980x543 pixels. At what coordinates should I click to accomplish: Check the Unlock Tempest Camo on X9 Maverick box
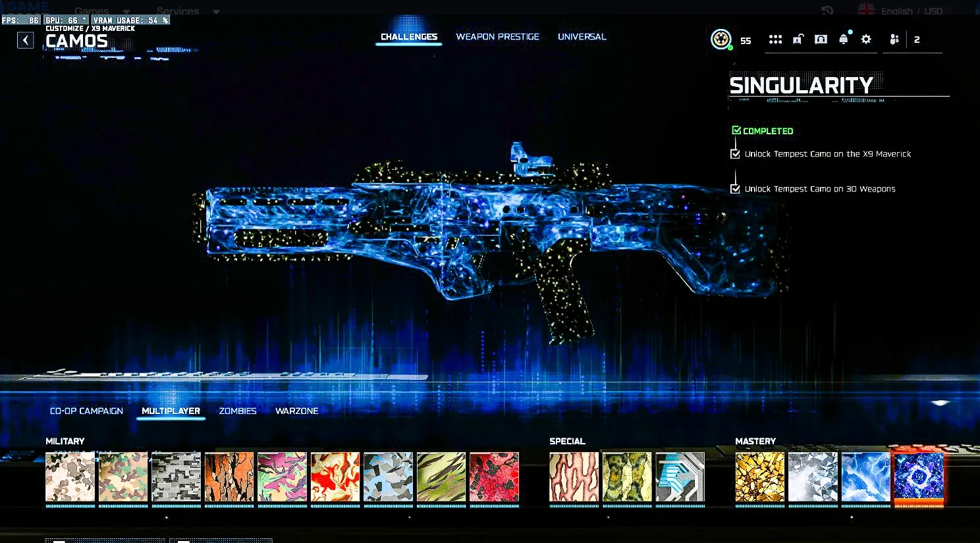coord(735,153)
